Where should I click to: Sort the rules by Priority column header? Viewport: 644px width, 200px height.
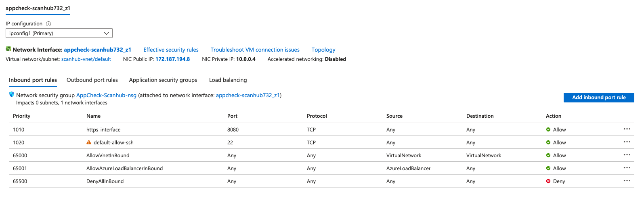click(22, 116)
